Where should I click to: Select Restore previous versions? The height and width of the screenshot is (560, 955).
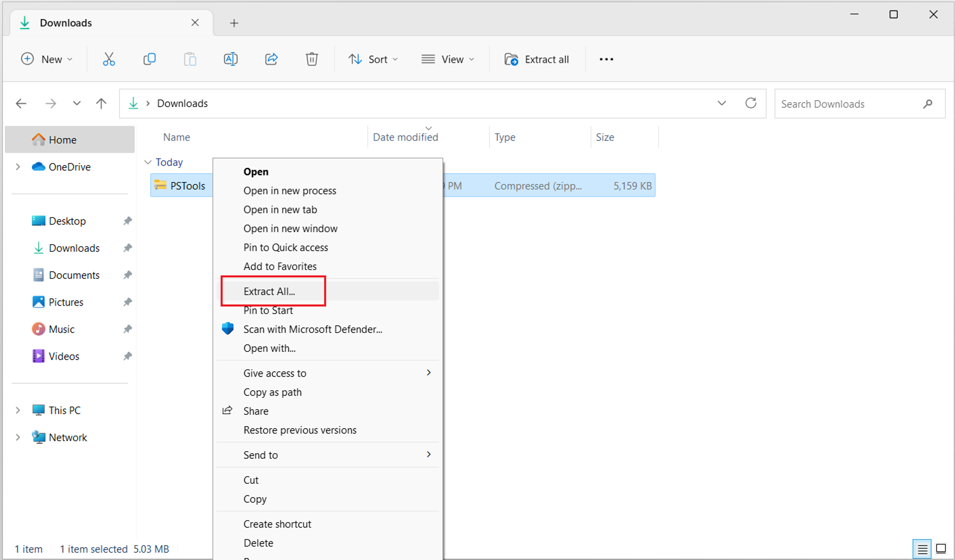pos(328,430)
